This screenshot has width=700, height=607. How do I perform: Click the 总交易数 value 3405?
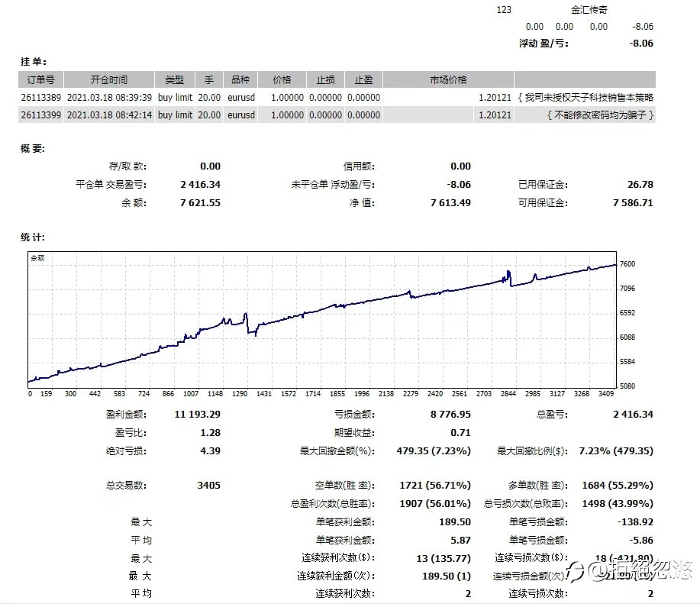pos(208,485)
